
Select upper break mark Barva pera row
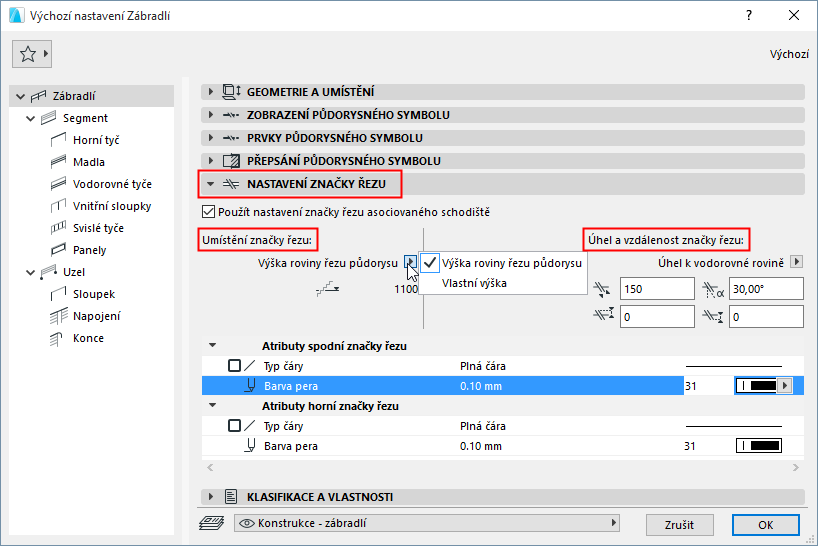[502, 446]
